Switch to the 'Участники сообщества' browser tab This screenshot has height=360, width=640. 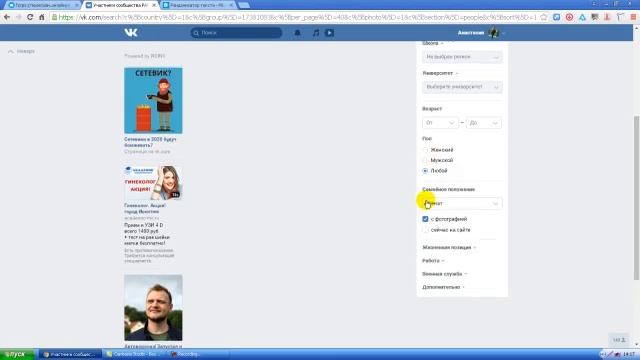coord(120,5)
